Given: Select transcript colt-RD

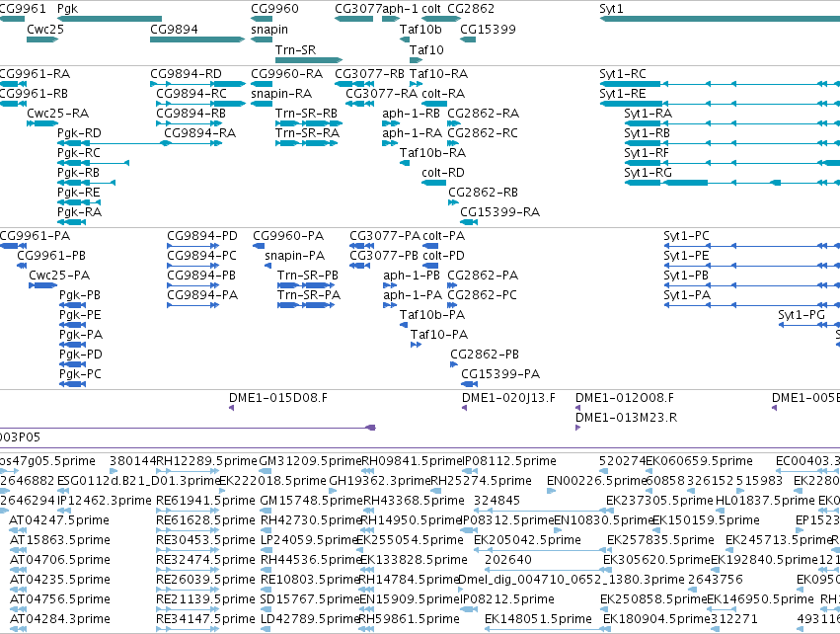Looking at the screenshot, I should (434, 183).
